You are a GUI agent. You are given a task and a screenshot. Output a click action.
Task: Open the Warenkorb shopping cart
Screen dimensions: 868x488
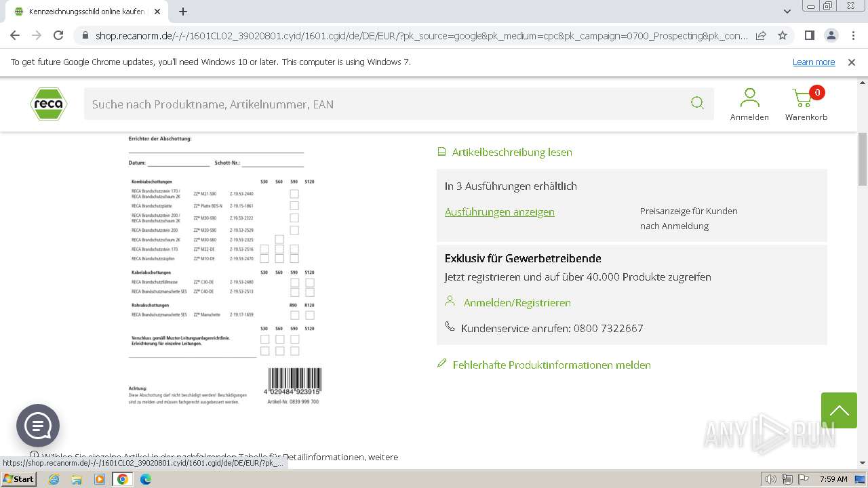[806, 104]
